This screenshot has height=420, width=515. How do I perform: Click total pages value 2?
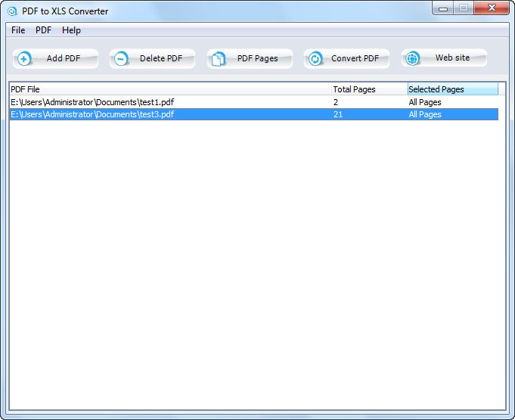coord(336,102)
